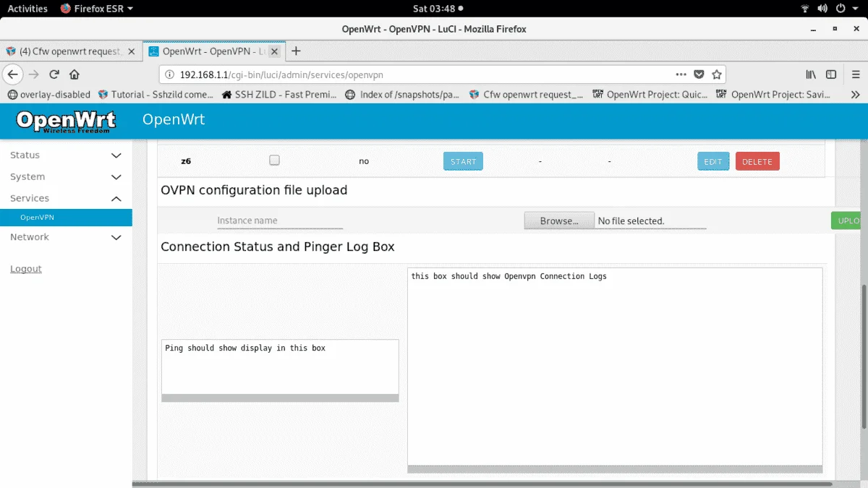Click the 'no' started status for z6
The image size is (868, 488).
click(x=364, y=161)
